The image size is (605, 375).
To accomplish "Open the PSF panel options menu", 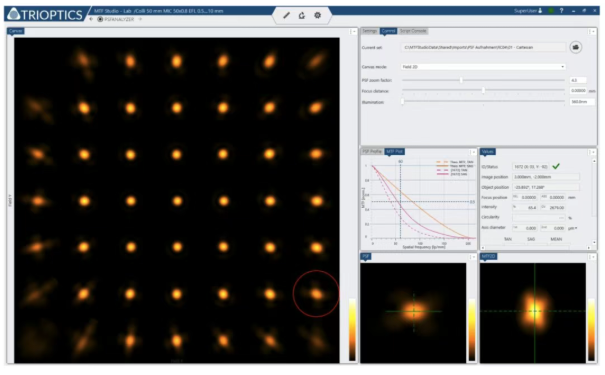I will click(x=472, y=257).
